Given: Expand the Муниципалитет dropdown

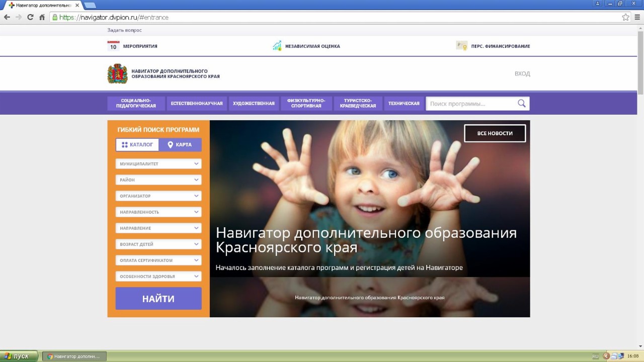Looking at the screenshot, I should pos(158,164).
